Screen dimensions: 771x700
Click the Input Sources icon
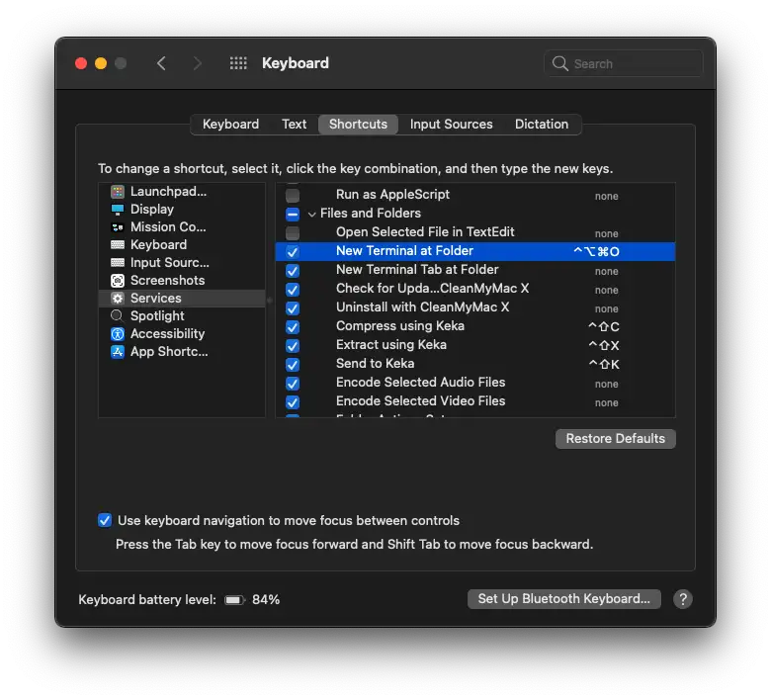pyautogui.click(x=118, y=263)
